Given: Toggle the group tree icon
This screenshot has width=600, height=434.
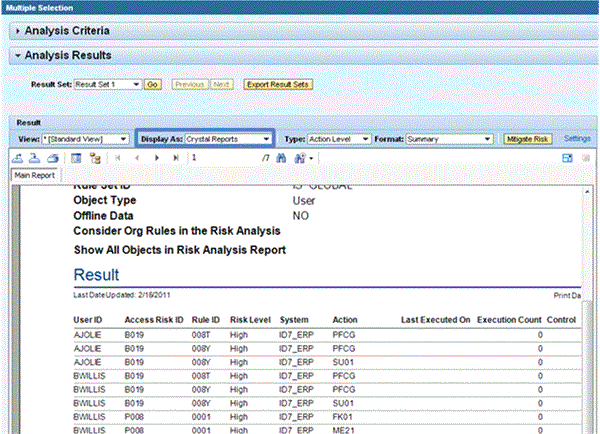Looking at the screenshot, I should point(95,158).
